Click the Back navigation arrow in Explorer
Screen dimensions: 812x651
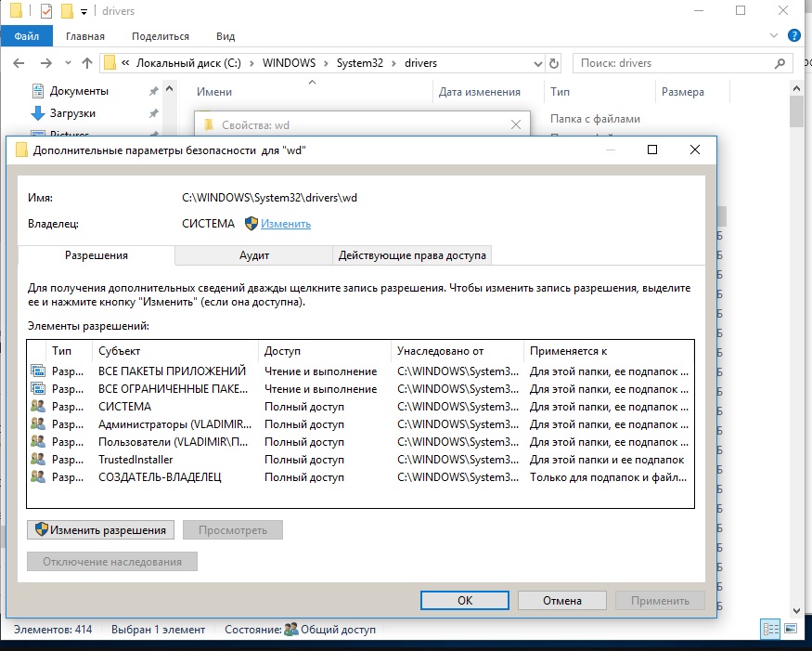pyautogui.click(x=19, y=63)
